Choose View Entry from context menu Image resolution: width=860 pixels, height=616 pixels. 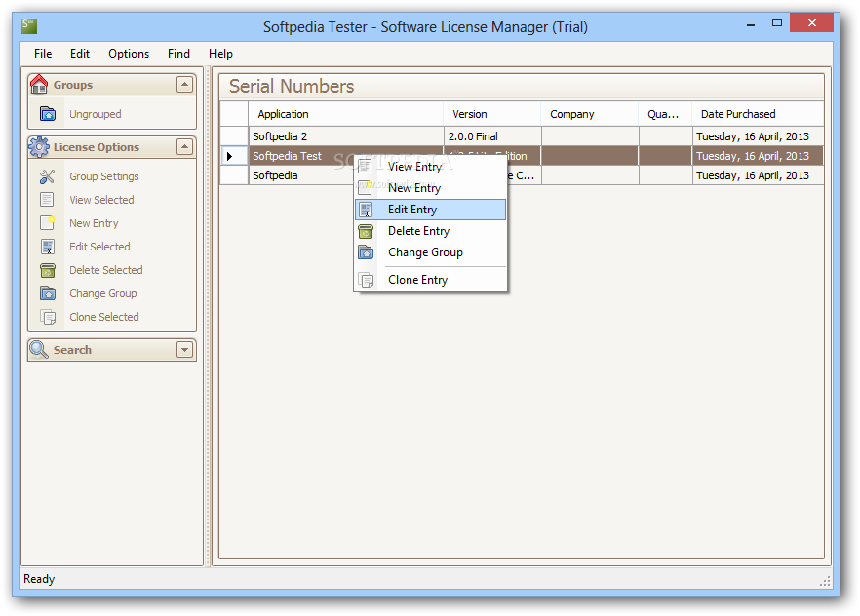[x=431, y=167]
